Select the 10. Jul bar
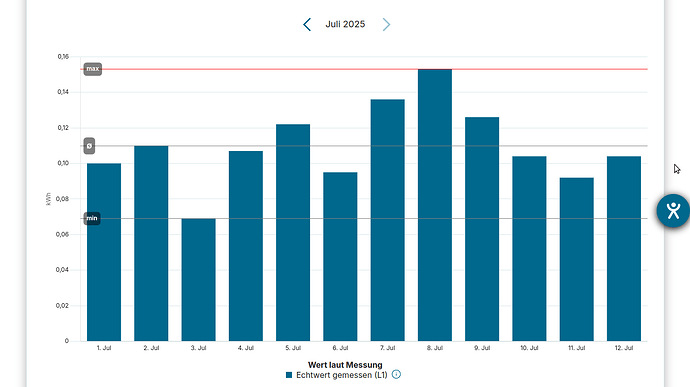Screen dimensions: 690x387 coord(529,249)
